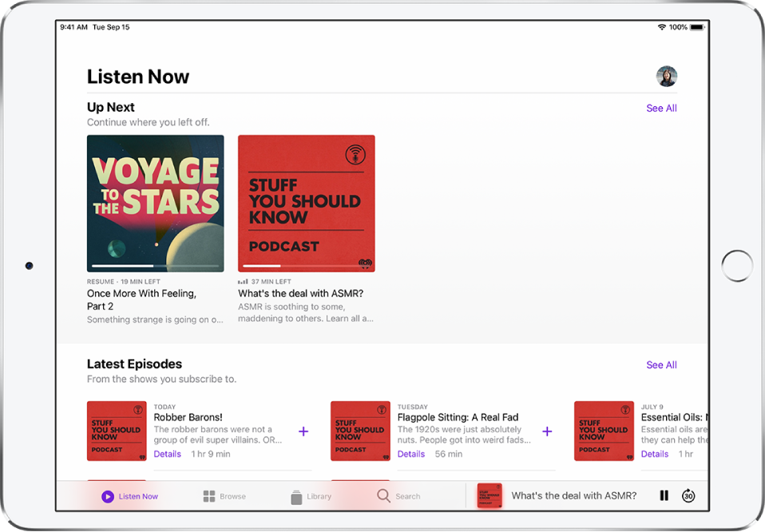Switch to the Browse tab

pyautogui.click(x=224, y=495)
